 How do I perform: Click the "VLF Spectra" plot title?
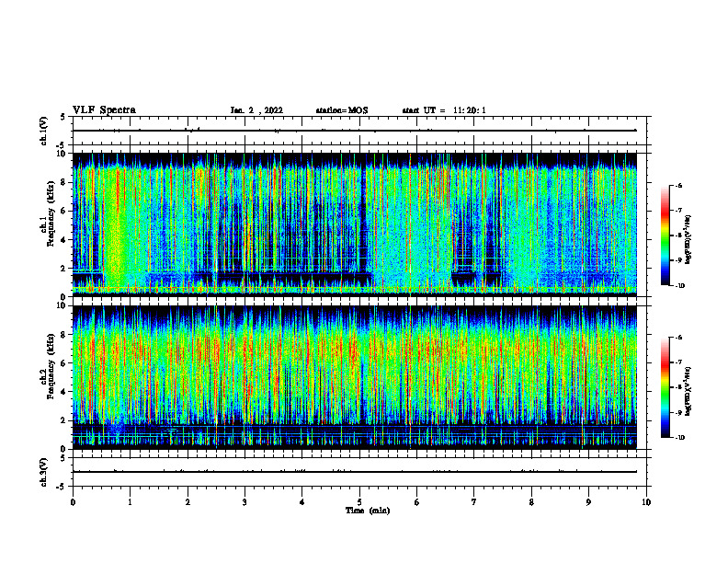104,110
